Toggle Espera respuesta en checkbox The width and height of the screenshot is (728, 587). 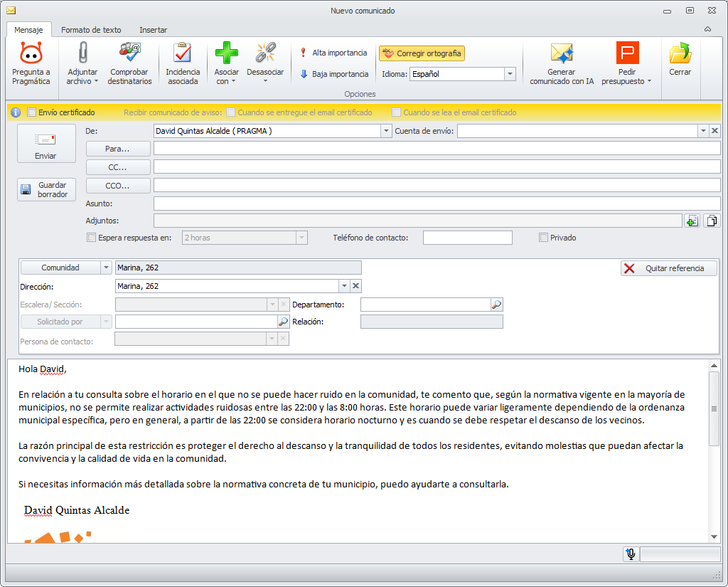pos(90,238)
